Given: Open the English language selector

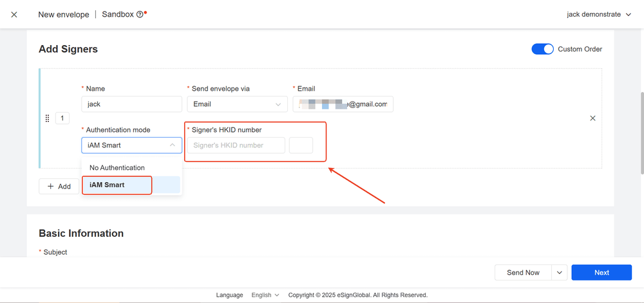Looking at the screenshot, I should [265, 295].
